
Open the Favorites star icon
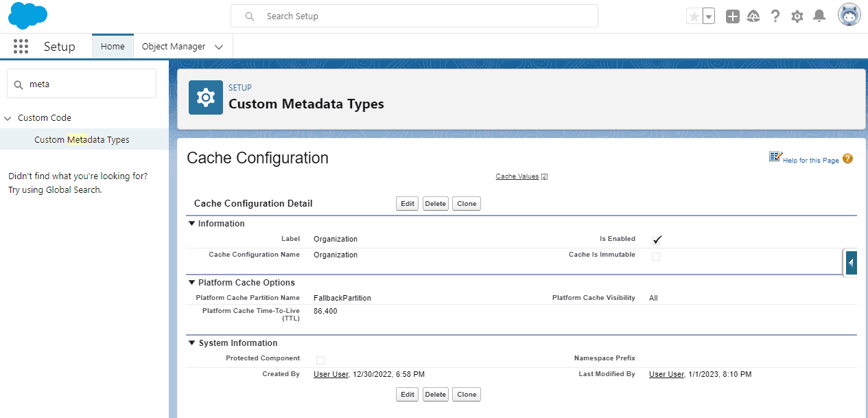pyautogui.click(x=694, y=16)
